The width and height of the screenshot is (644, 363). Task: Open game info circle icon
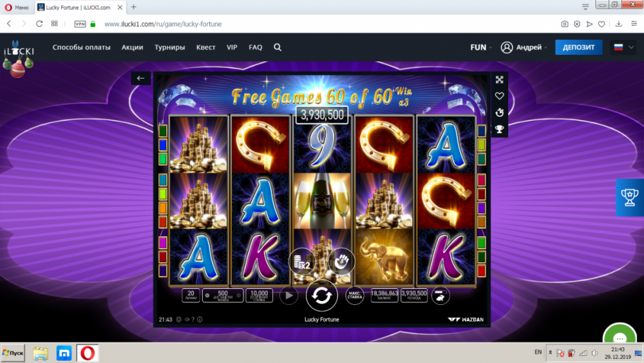(x=200, y=319)
